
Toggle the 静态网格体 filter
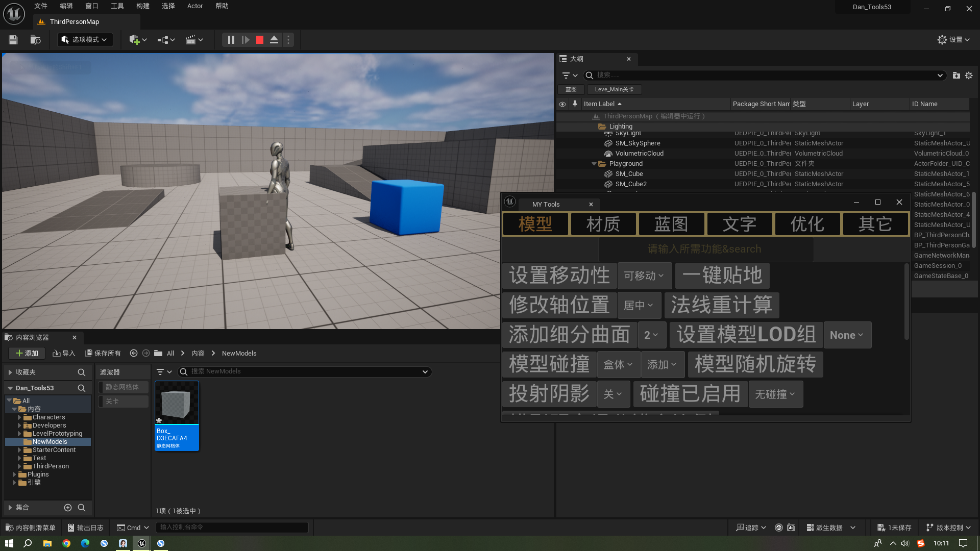(123, 387)
